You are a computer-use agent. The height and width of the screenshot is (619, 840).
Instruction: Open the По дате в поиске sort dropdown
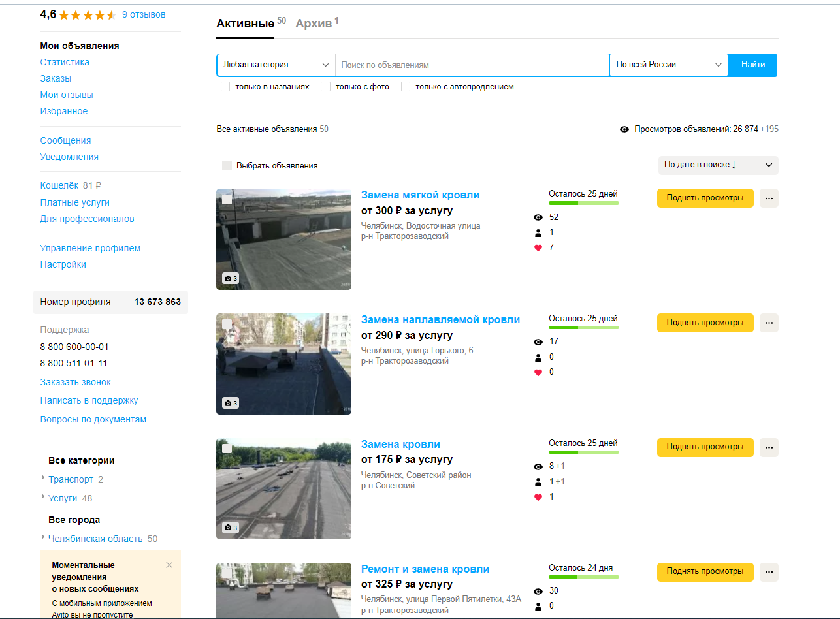tap(719, 165)
